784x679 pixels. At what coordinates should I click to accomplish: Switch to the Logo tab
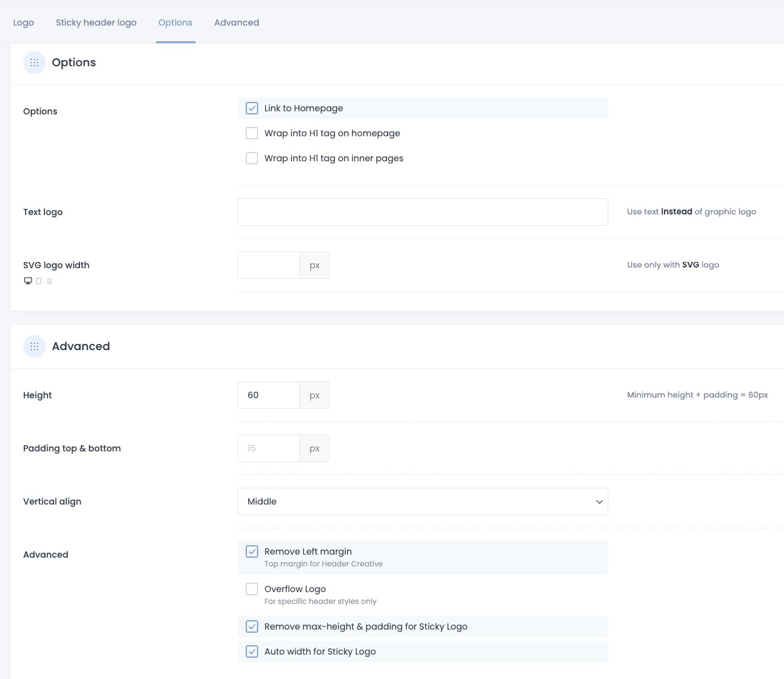pyautogui.click(x=24, y=23)
